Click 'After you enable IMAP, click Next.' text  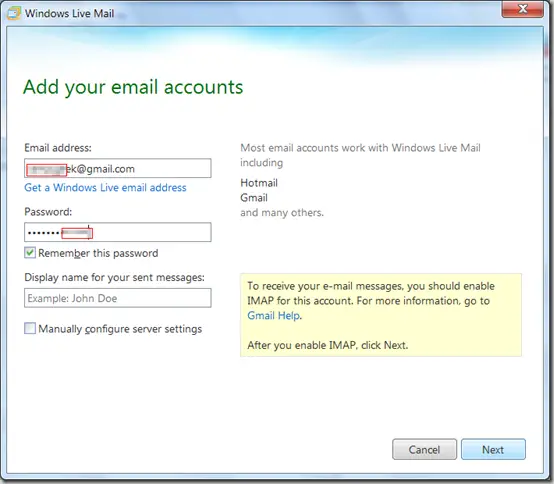328,345
